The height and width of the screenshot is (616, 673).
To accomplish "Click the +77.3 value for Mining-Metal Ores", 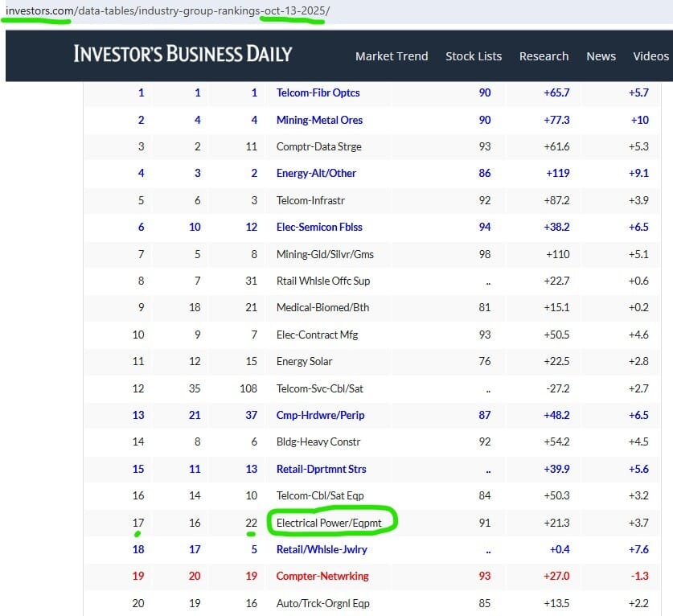I will click(556, 120).
